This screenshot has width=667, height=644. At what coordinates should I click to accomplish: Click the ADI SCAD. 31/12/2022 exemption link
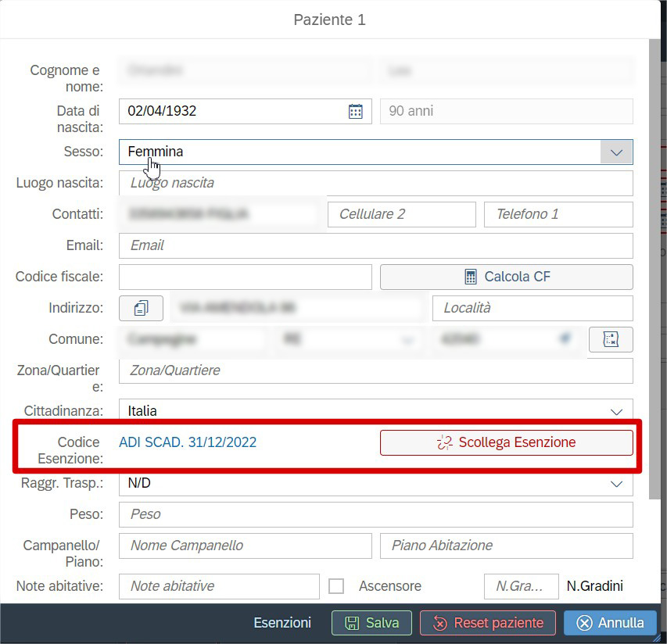[188, 442]
